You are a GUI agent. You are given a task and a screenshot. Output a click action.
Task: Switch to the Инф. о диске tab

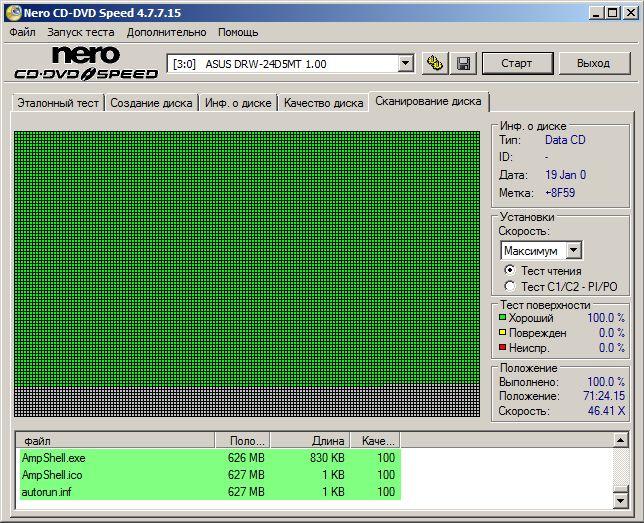point(238,103)
